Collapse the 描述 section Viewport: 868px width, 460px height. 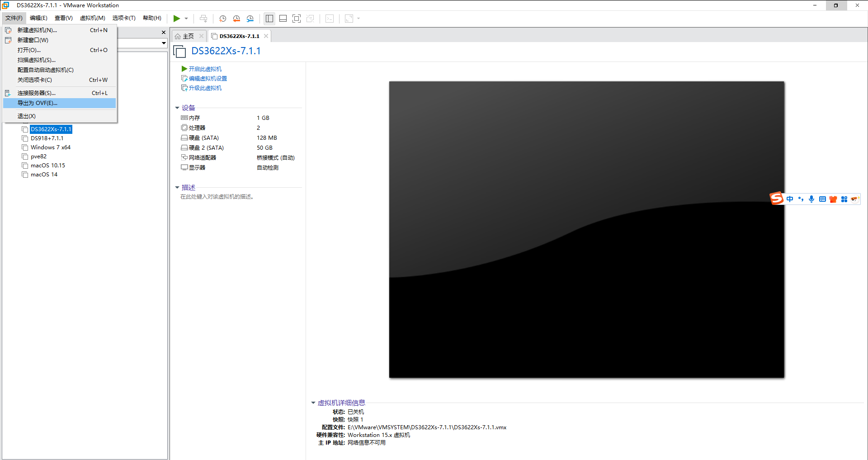coord(177,188)
